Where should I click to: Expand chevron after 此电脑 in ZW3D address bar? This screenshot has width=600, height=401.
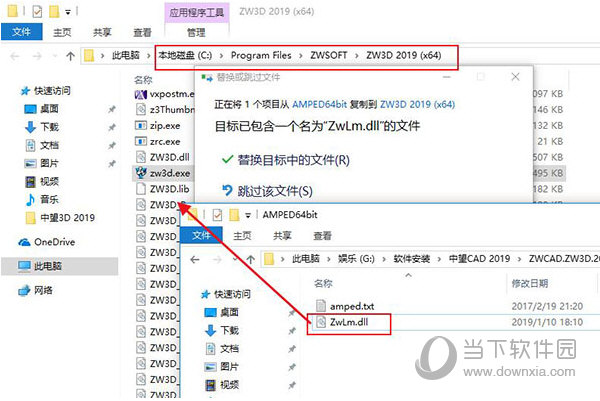pos(149,56)
